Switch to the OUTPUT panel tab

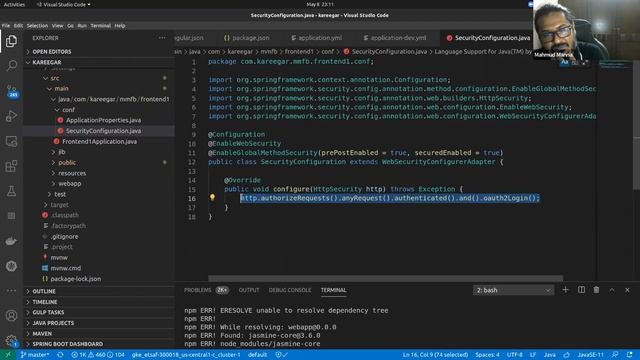249,290
